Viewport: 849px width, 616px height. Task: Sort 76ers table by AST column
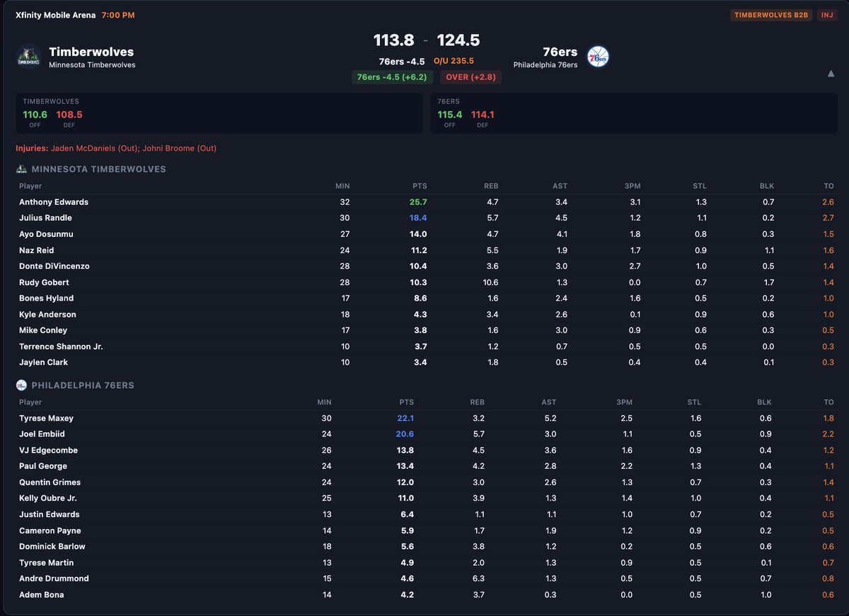[548, 402]
